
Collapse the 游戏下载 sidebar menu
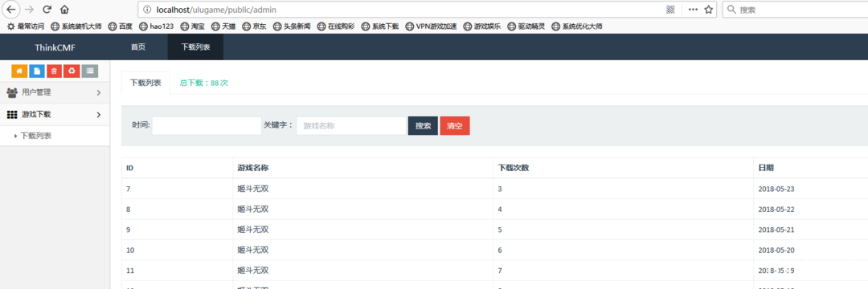point(55,115)
